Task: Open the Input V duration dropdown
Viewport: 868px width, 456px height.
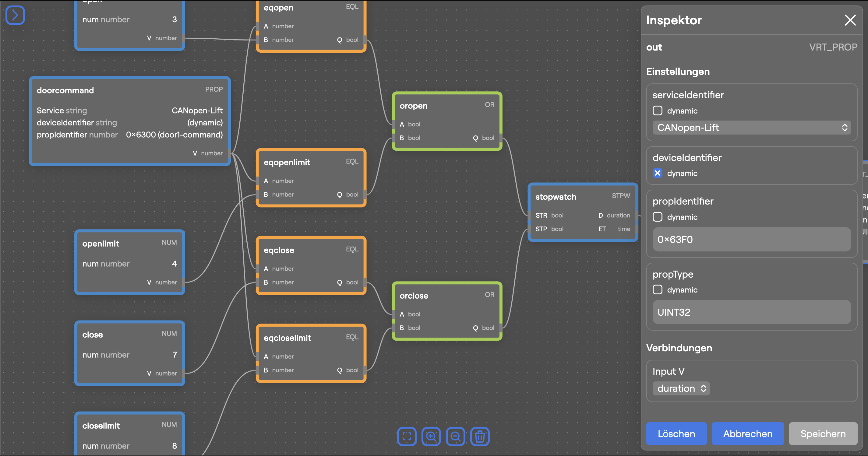Action: [681, 388]
